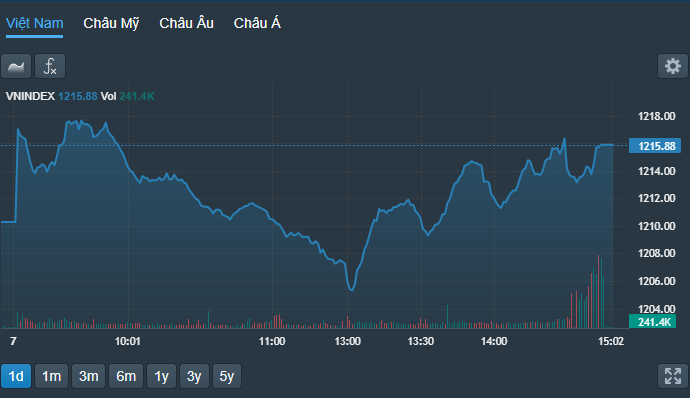This screenshot has height=398, width=690.
Task: Choose the 6m time range
Action: pyautogui.click(x=126, y=376)
